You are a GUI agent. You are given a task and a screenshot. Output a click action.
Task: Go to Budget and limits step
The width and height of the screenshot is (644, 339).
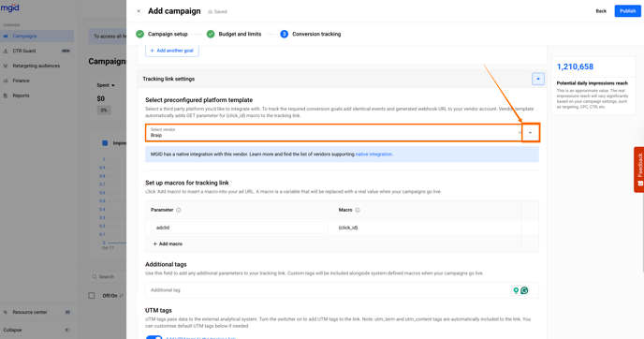(234, 34)
